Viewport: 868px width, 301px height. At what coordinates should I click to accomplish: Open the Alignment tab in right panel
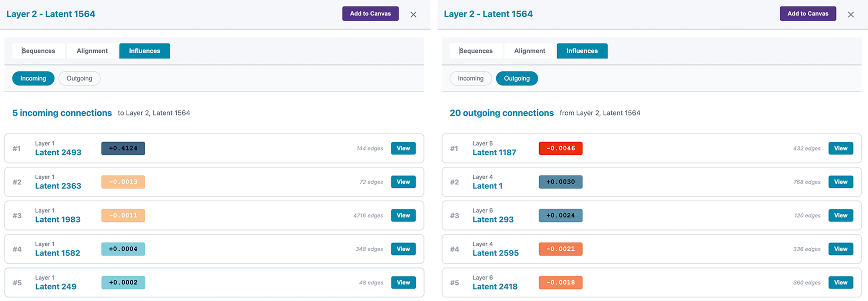(x=529, y=51)
